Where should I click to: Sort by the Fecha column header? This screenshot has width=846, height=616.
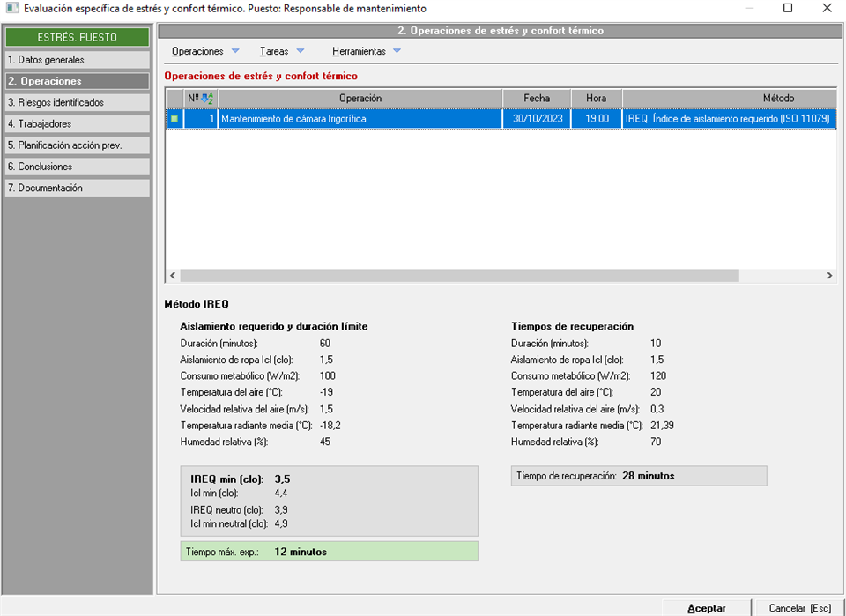[536, 99]
